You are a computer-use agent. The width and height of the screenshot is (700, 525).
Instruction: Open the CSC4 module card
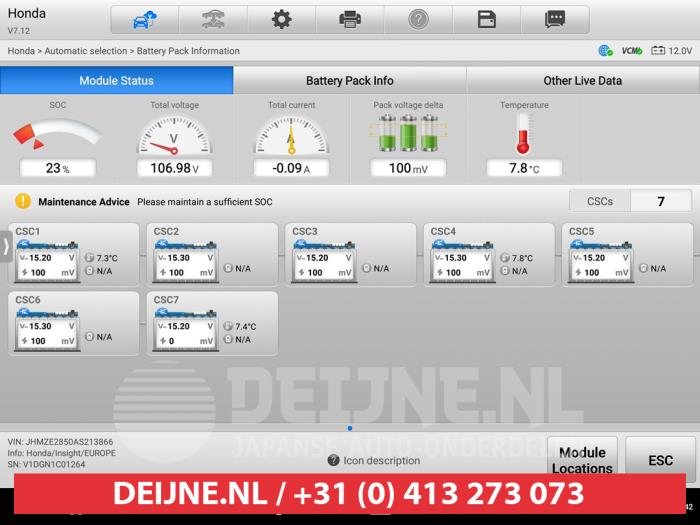click(489, 254)
